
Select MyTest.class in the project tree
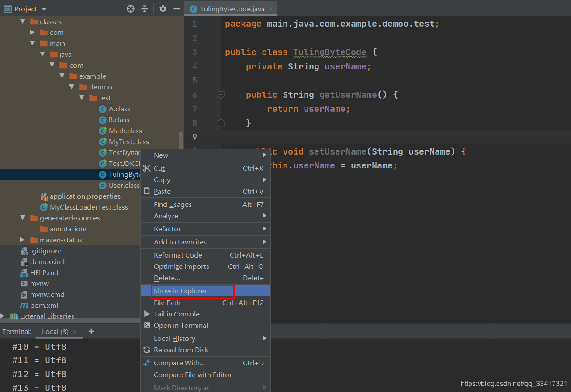click(x=128, y=141)
